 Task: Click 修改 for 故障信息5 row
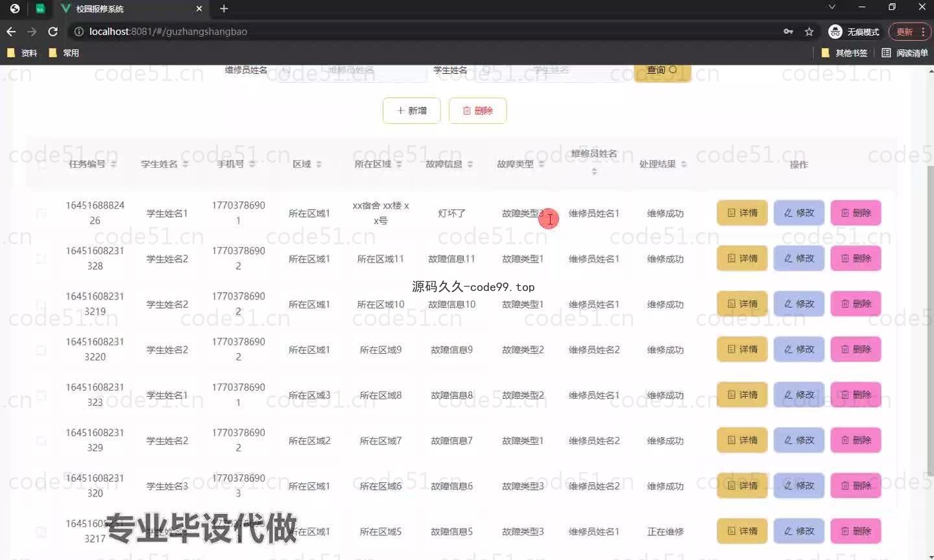point(799,531)
